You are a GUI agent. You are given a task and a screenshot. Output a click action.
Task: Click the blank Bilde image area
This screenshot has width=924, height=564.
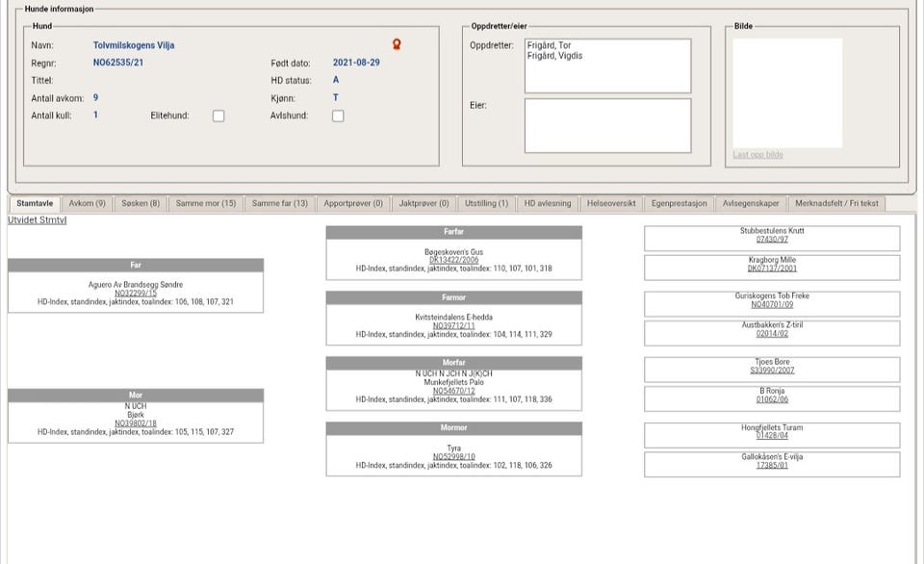[787, 93]
